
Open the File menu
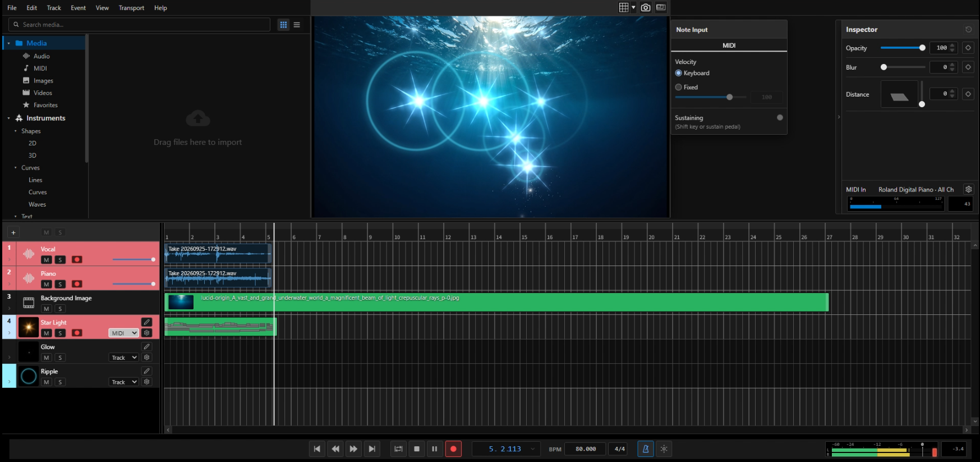click(x=12, y=8)
